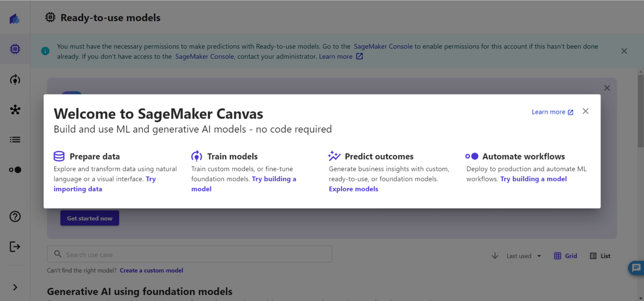Switch to List view
644x301 pixels.
600,256
